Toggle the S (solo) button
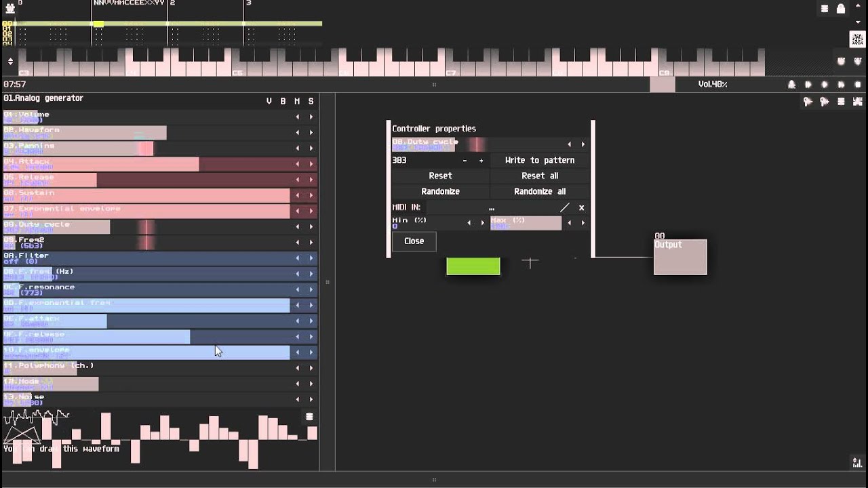The width and height of the screenshot is (868, 488). [311, 101]
